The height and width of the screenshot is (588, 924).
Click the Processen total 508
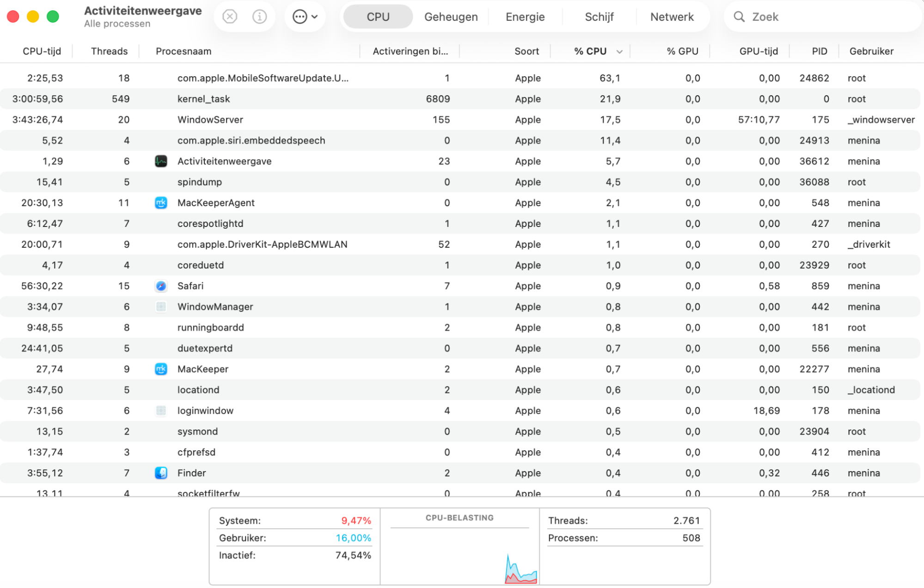pos(691,538)
